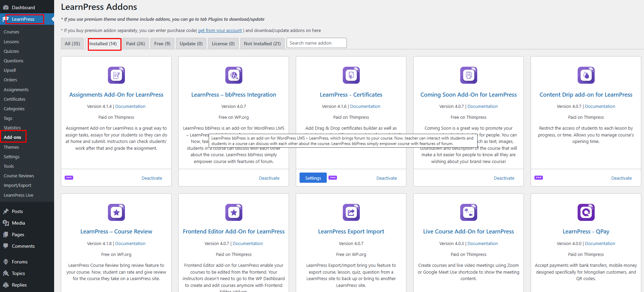Screen dimensions: 644x292
Task: Click the Export Import add-on icon
Action: 351,212
